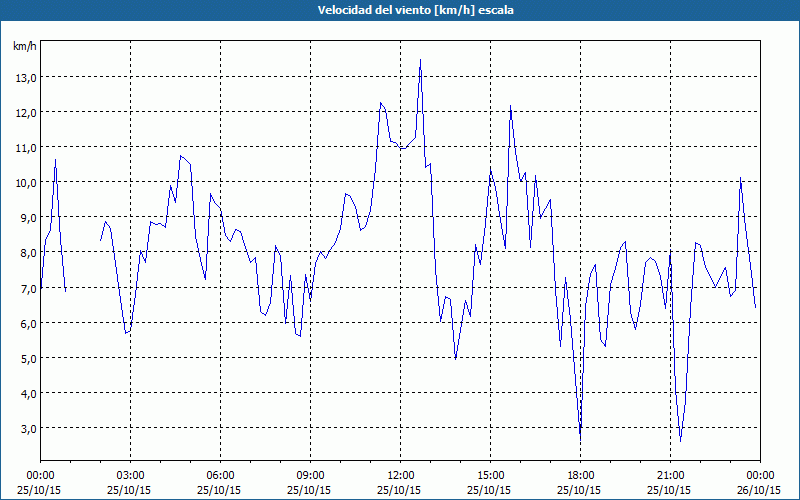Click the 12:00 time axis label

pos(401,476)
